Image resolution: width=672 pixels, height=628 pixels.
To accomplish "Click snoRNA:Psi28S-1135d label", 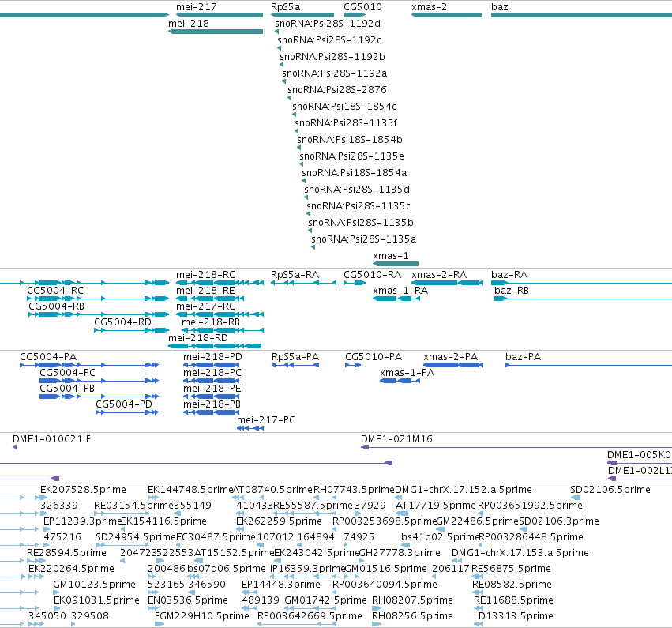I will (357, 189).
